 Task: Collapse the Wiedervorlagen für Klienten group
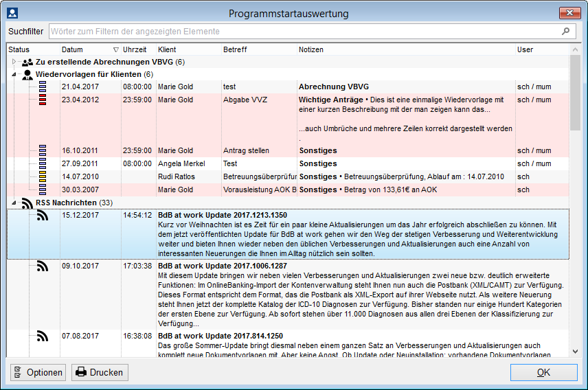pyautogui.click(x=14, y=74)
